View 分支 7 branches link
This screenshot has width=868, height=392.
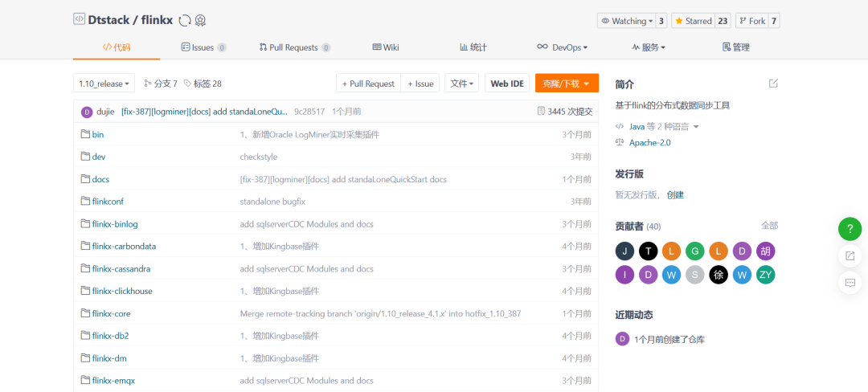161,84
